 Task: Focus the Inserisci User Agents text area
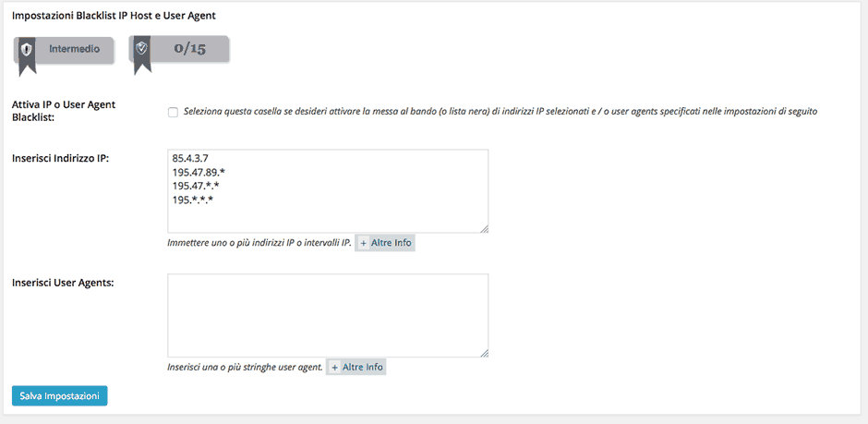pos(328,315)
